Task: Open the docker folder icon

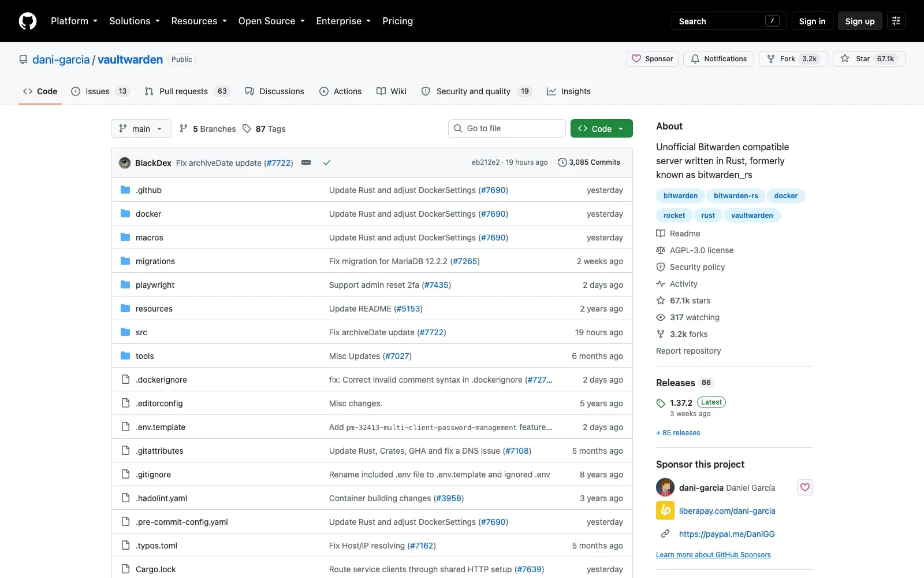Action: [x=125, y=213]
